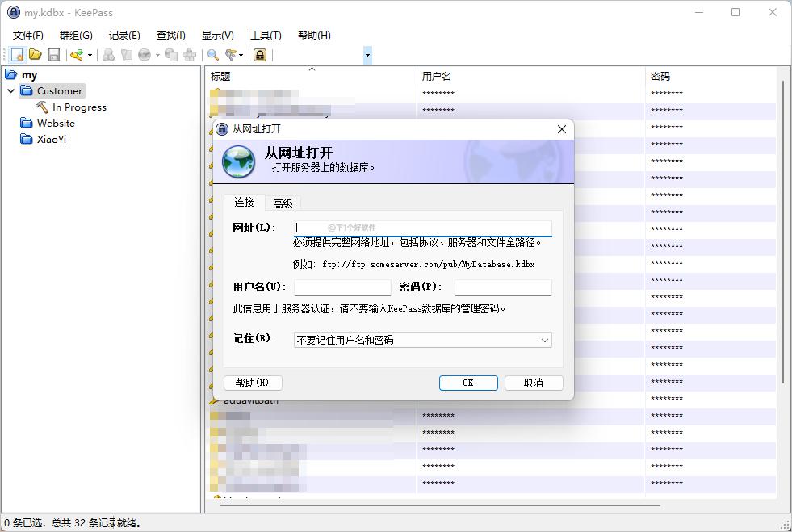Create a new database file
This screenshot has width=792, height=532.
[x=18, y=54]
